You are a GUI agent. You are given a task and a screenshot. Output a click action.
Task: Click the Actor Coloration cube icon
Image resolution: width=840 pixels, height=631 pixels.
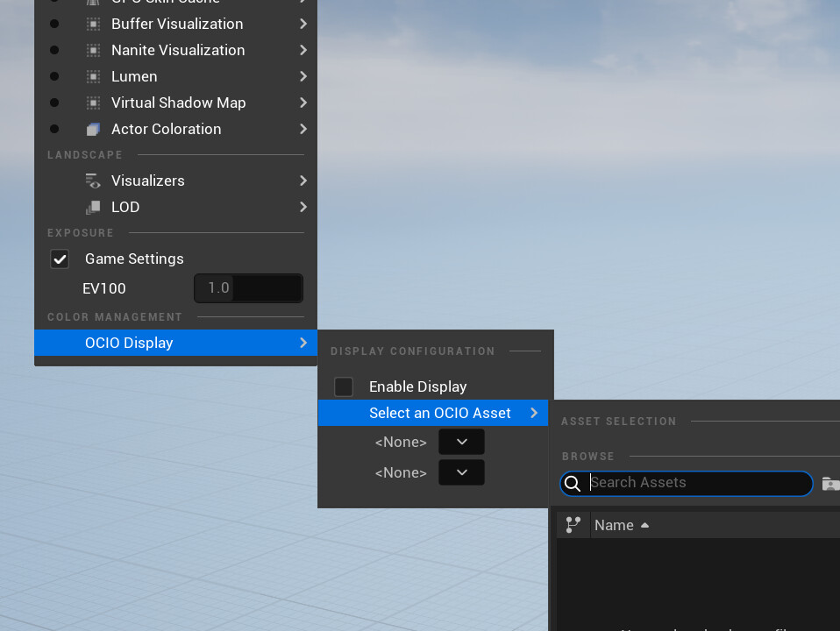click(93, 129)
